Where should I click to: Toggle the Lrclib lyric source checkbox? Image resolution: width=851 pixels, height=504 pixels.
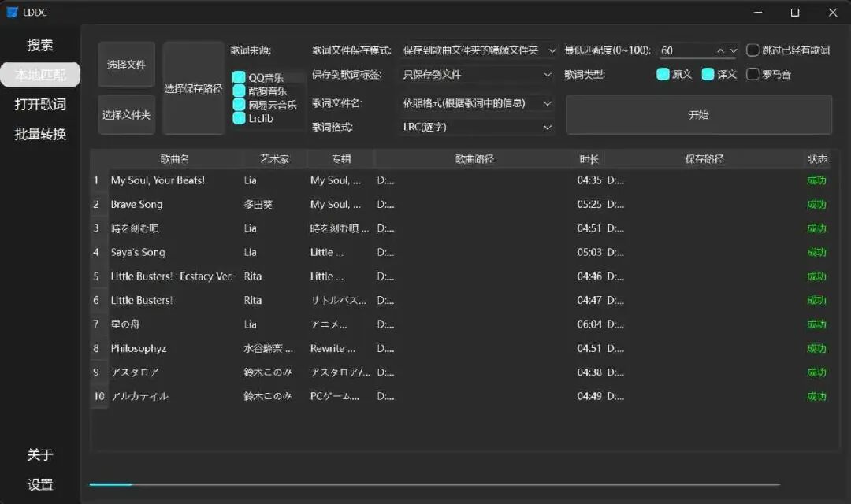239,118
